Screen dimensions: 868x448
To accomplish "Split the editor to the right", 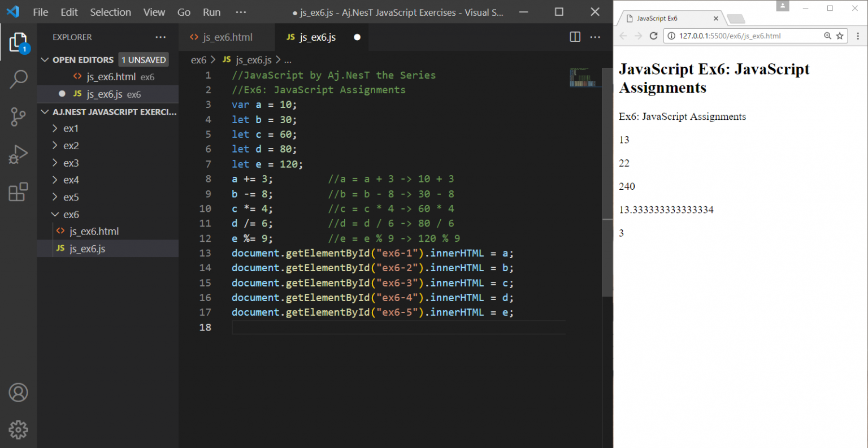I will [x=575, y=37].
